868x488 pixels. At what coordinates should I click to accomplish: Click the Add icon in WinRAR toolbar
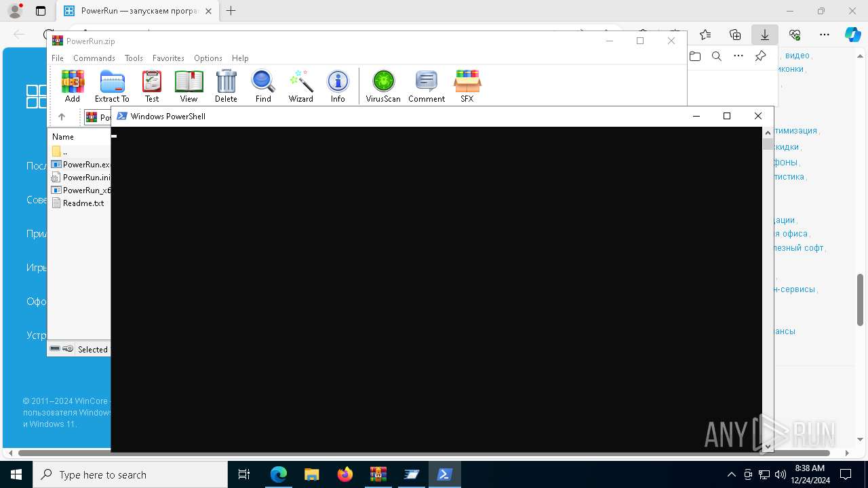tap(73, 86)
